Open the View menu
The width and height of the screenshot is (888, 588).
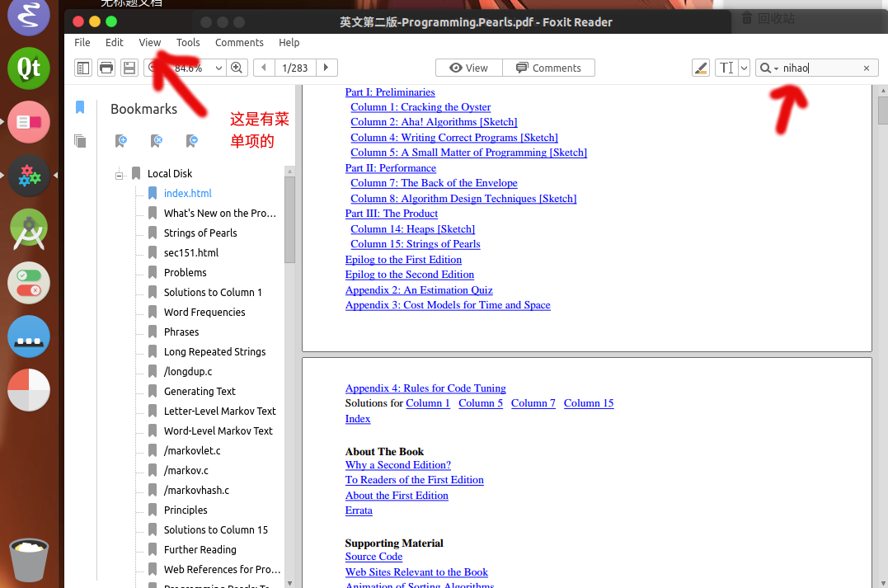pos(149,43)
